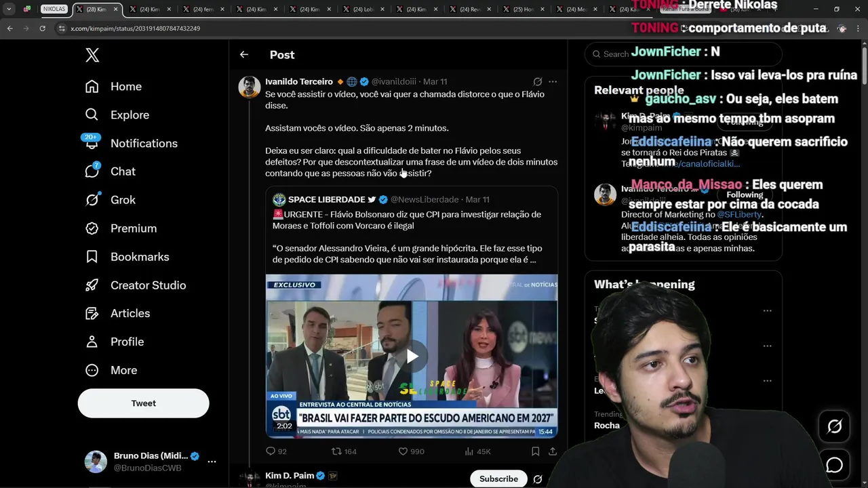This screenshot has width=868, height=488.
Task: Click the Kim D. Paim name below the post
Action: coord(290,476)
